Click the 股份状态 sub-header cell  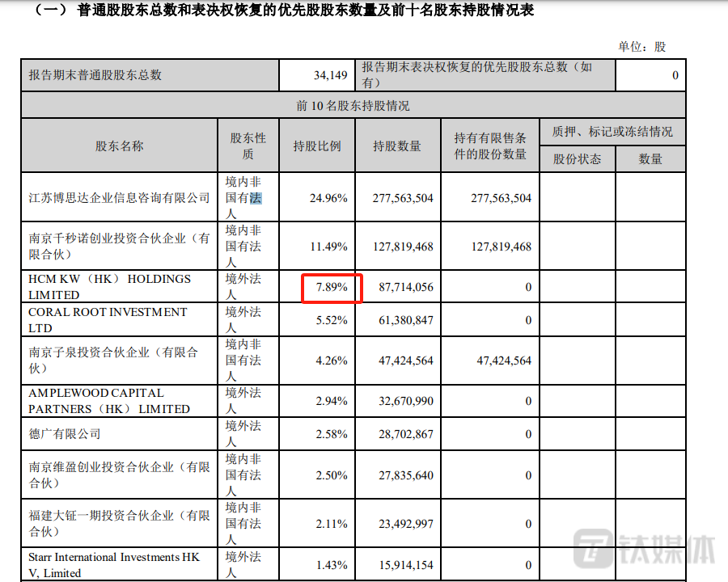pos(577,159)
